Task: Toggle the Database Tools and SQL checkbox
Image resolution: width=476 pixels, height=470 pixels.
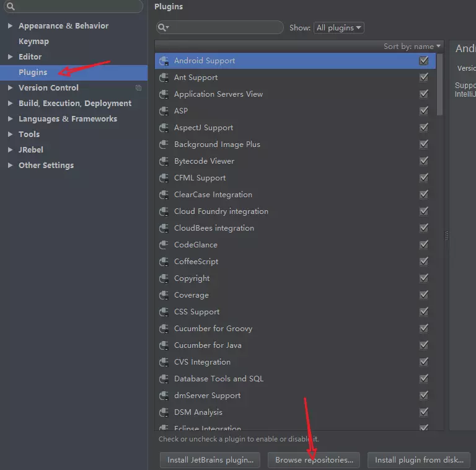Action: pyautogui.click(x=424, y=379)
